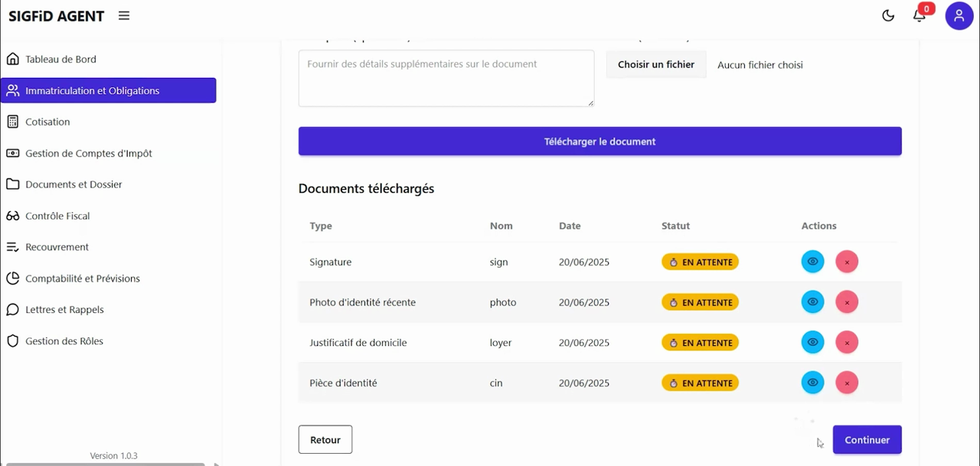Click the Retour button
The height and width of the screenshot is (466, 980).
[x=325, y=439]
